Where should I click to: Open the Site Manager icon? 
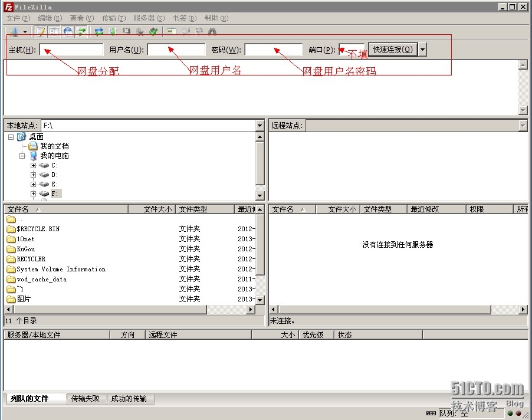coord(14,32)
